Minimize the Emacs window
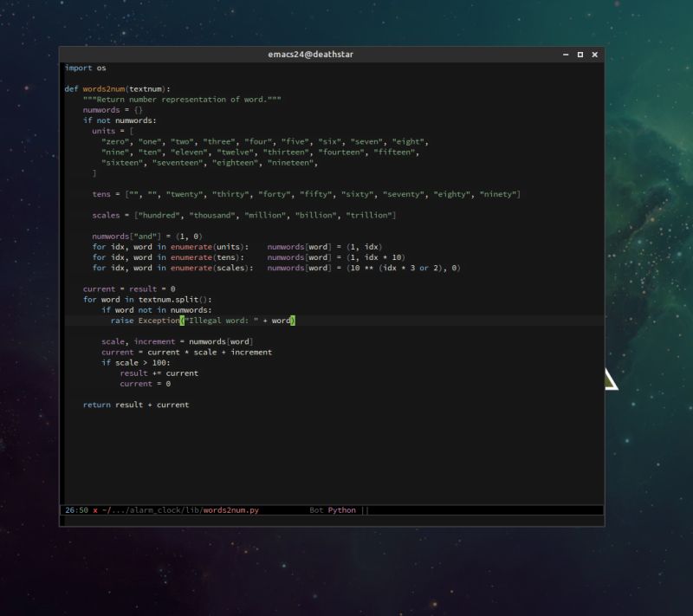The image size is (693, 616). click(x=567, y=55)
